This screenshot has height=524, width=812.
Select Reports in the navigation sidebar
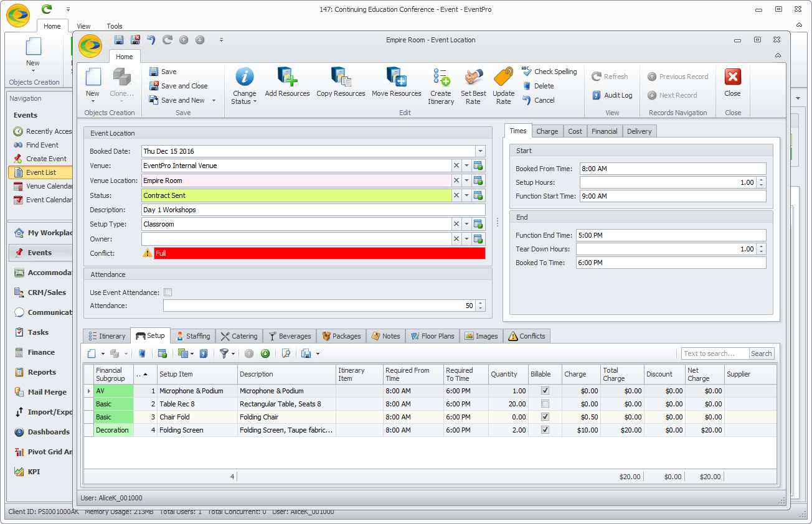[42, 372]
